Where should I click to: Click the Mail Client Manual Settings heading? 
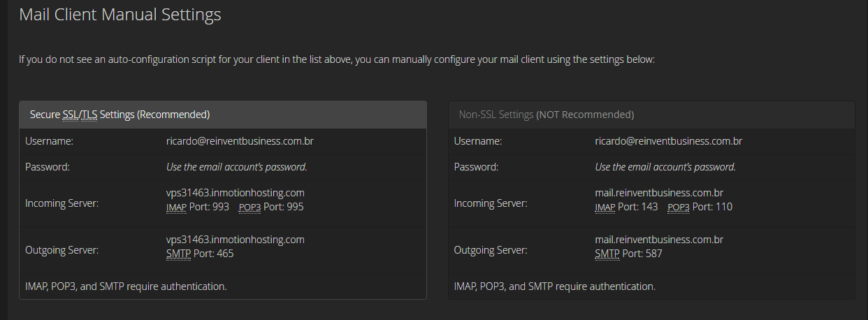(120, 15)
